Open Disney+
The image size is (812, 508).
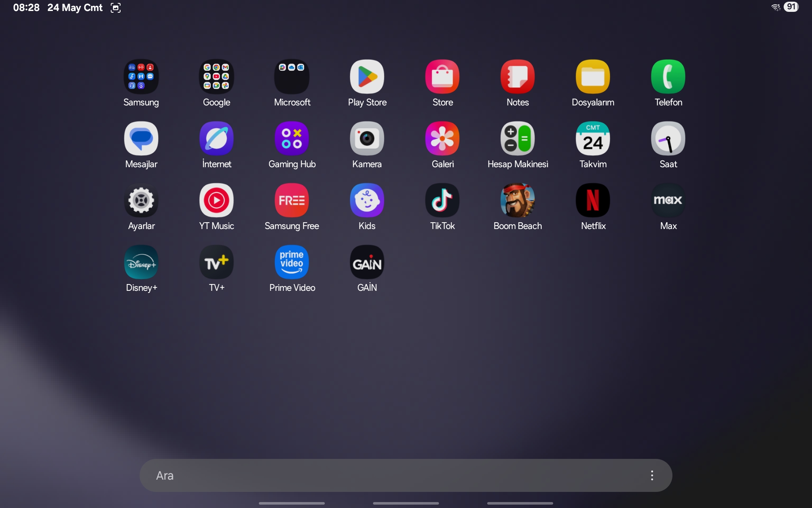pos(141,262)
